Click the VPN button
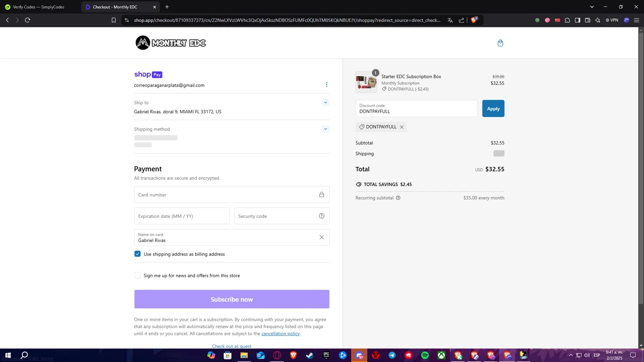 612,20
